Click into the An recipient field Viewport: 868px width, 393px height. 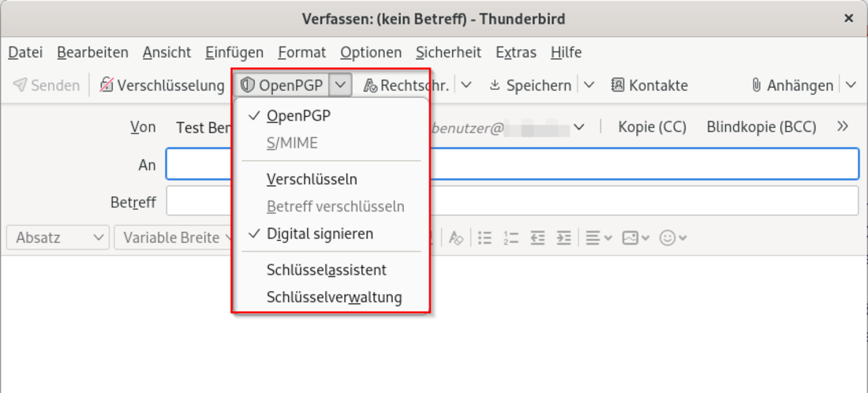coord(513,164)
